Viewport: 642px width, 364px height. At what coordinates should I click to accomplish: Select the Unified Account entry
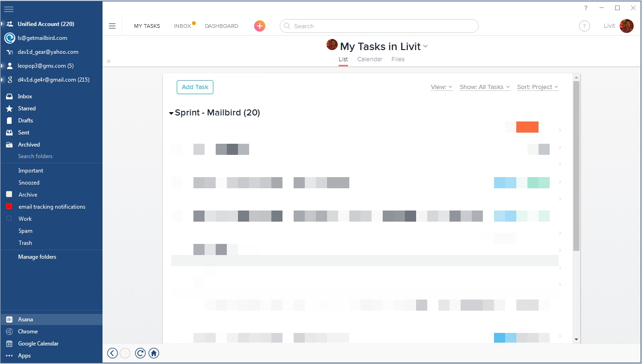pos(46,24)
